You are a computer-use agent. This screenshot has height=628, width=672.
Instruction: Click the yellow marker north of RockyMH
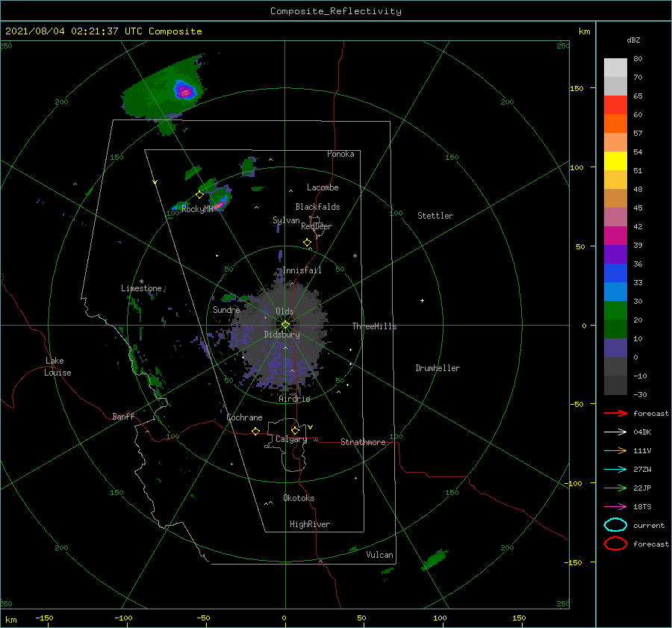(x=199, y=195)
